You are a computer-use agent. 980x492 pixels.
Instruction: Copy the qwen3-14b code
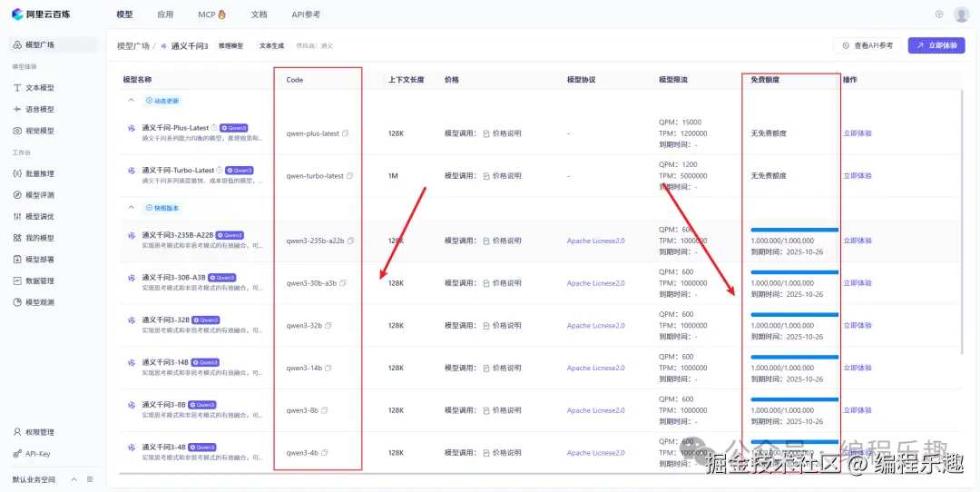328,368
